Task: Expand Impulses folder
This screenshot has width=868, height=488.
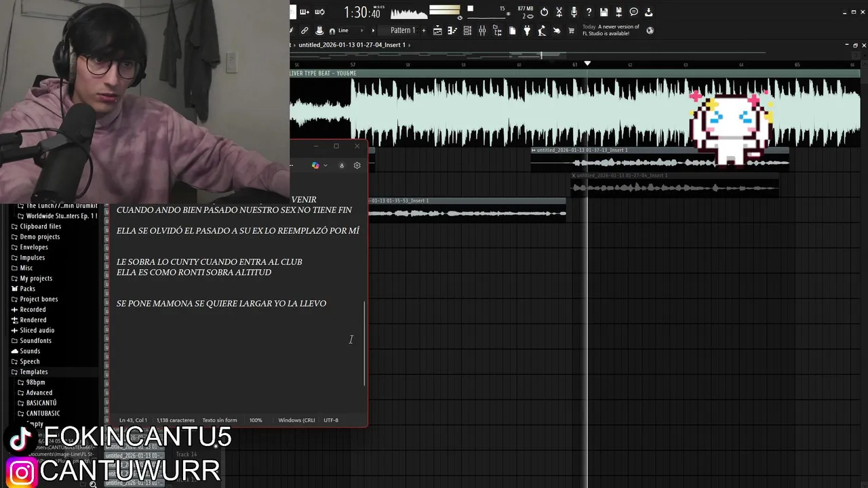Action: [x=32, y=258]
